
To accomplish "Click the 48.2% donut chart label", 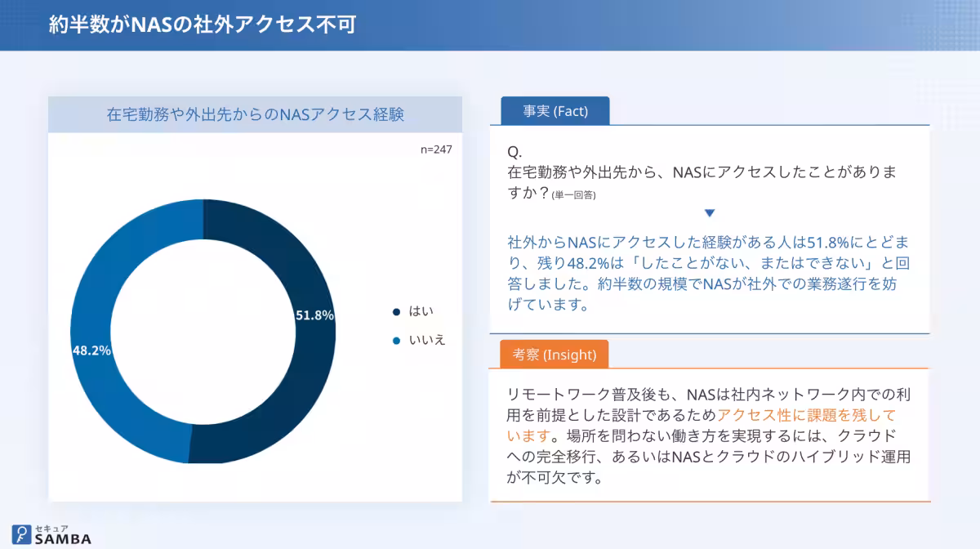I will click(x=91, y=350).
